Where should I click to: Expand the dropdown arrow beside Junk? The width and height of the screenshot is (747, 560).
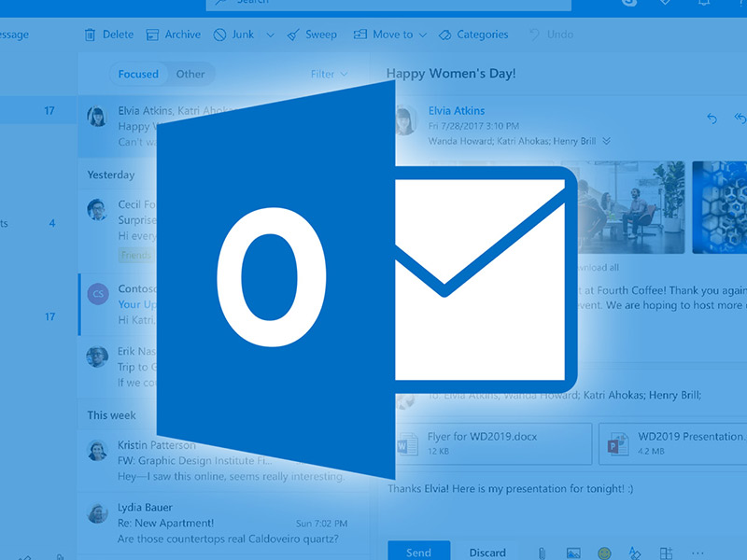coord(270,35)
